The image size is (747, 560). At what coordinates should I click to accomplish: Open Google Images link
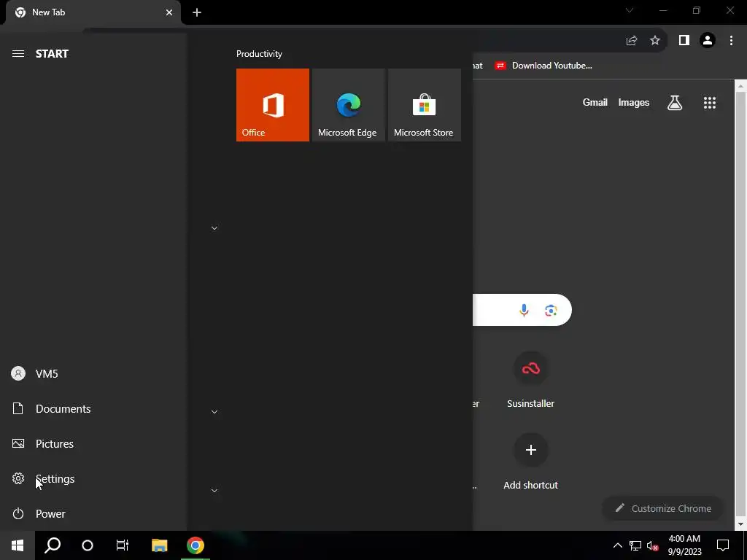click(x=634, y=102)
